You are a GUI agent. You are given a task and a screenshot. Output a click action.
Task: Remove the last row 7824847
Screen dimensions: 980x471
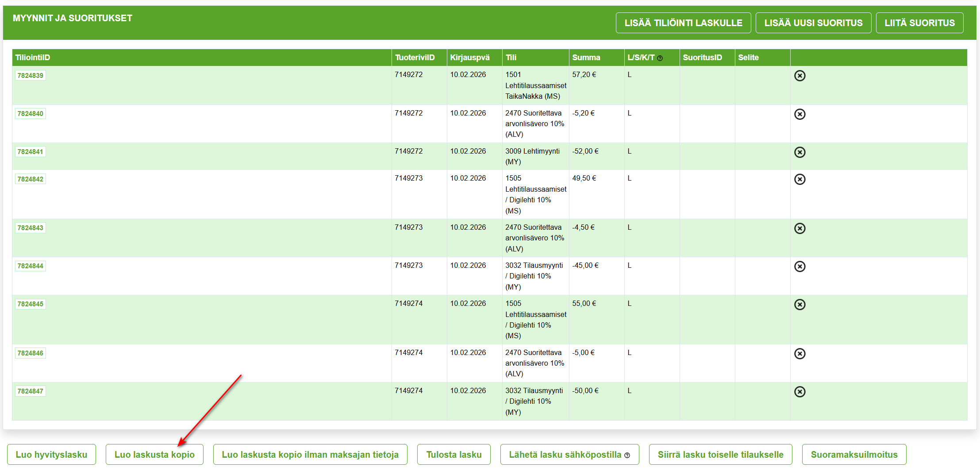[799, 392]
